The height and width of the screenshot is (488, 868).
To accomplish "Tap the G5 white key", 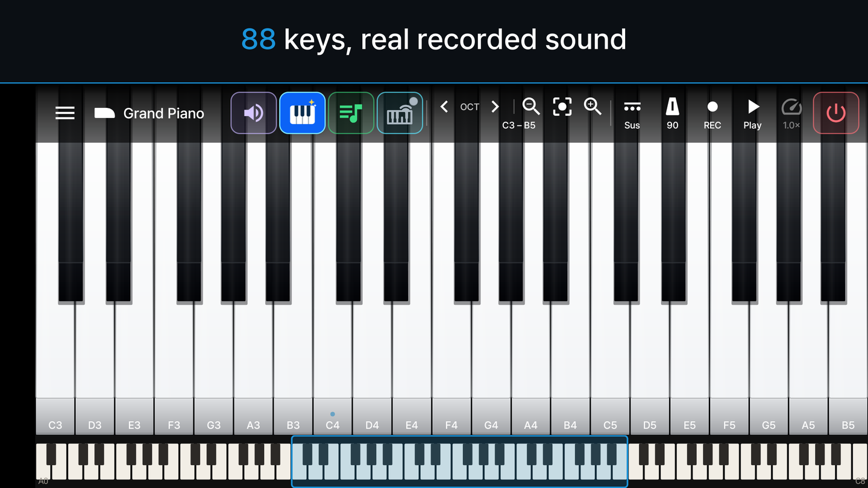I will point(769,361).
